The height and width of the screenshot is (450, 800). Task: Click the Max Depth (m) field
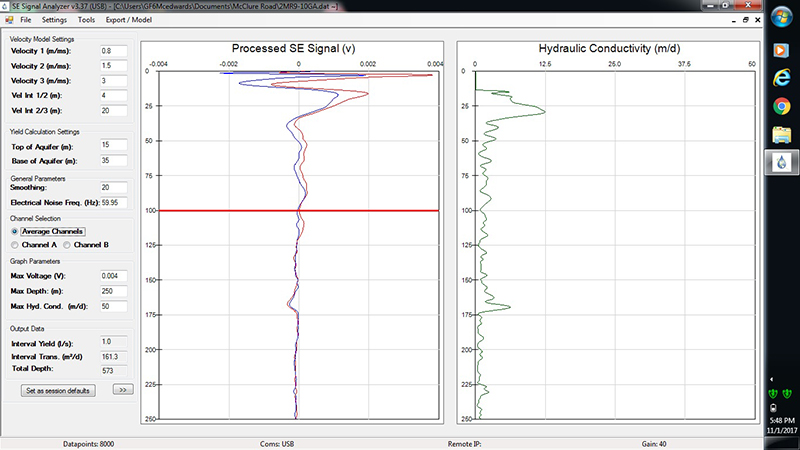(113, 291)
